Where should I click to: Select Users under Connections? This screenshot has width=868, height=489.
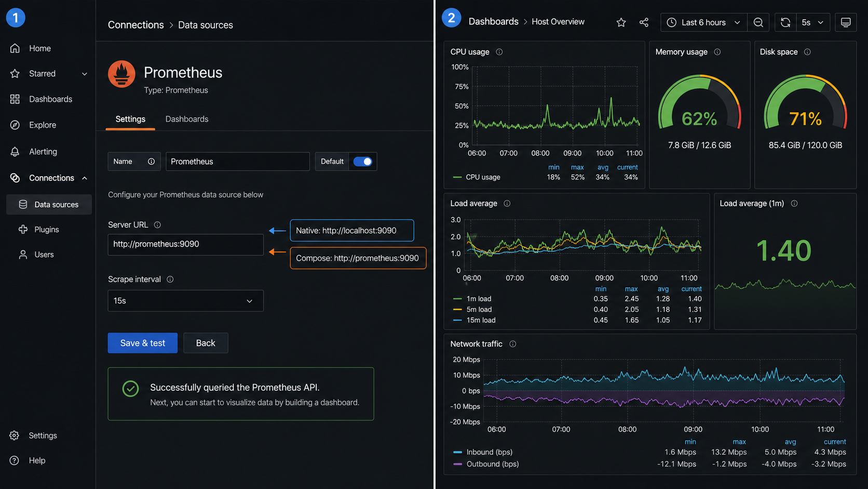tap(44, 255)
